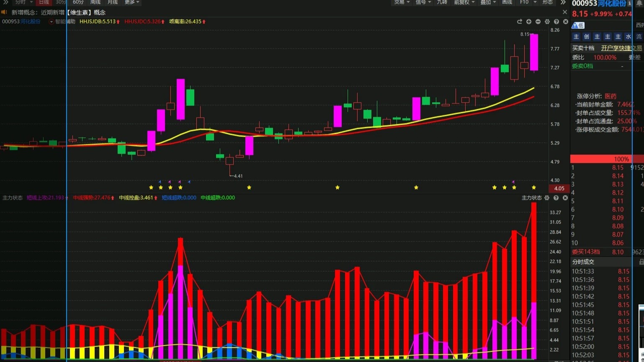Toggle the 智能辅助 circular dropdown button
The width and height of the screenshot is (644, 362).
[x=52, y=22]
